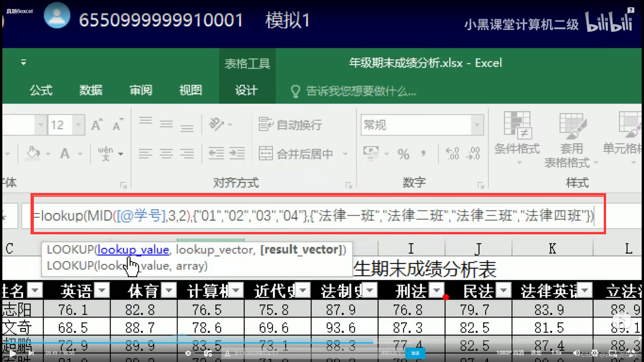This screenshot has width=644, height=362.
Task: Open the 英语 column filter dropdown
Action: [102, 290]
